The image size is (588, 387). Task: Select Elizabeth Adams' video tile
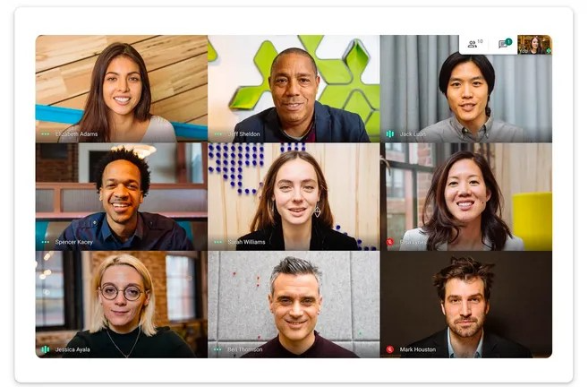[x=122, y=89]
